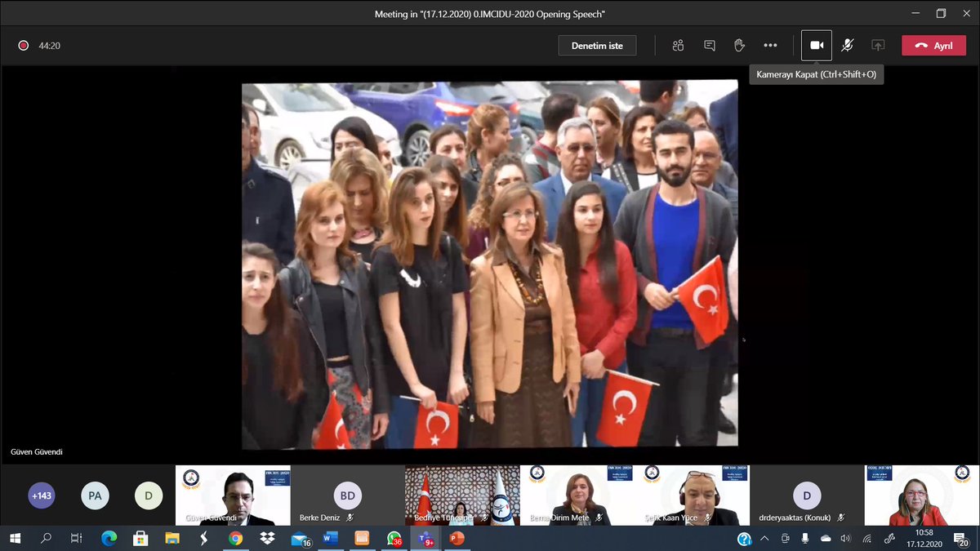Open Microsoft Teams in the taskbar
This screenshot has width=980, height=551.
[425, 539]
